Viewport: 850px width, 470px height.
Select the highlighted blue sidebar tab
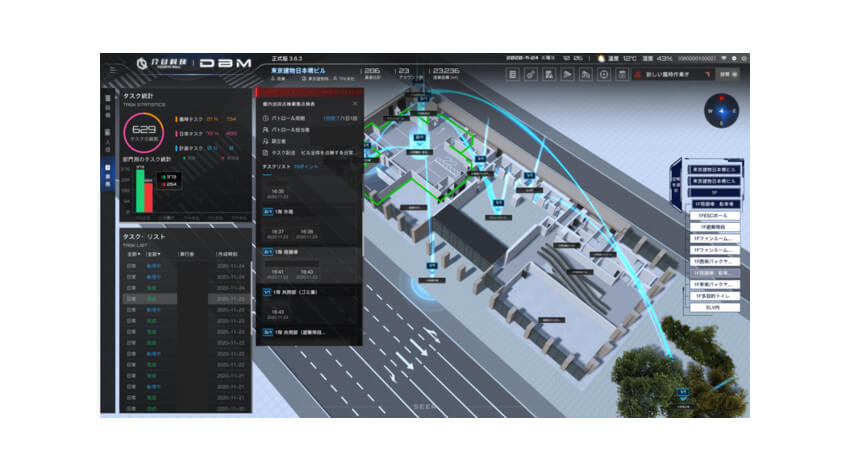tap(107, 175)
